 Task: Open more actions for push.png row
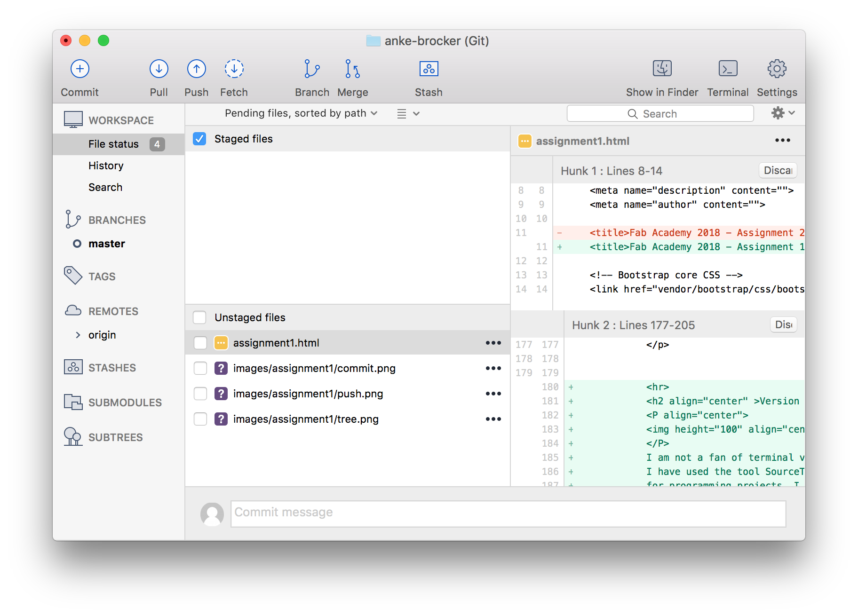(x=493, y=394)
